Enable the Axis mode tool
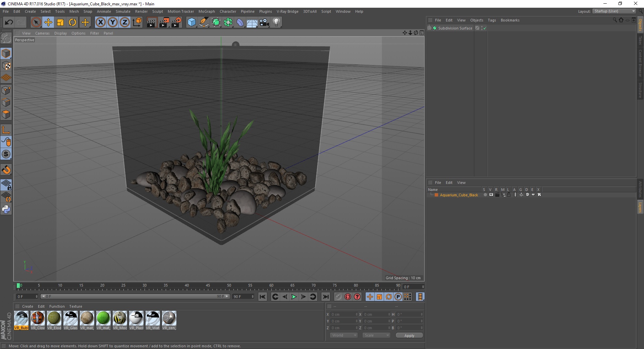Screen dimensions: 644x349 6,130
